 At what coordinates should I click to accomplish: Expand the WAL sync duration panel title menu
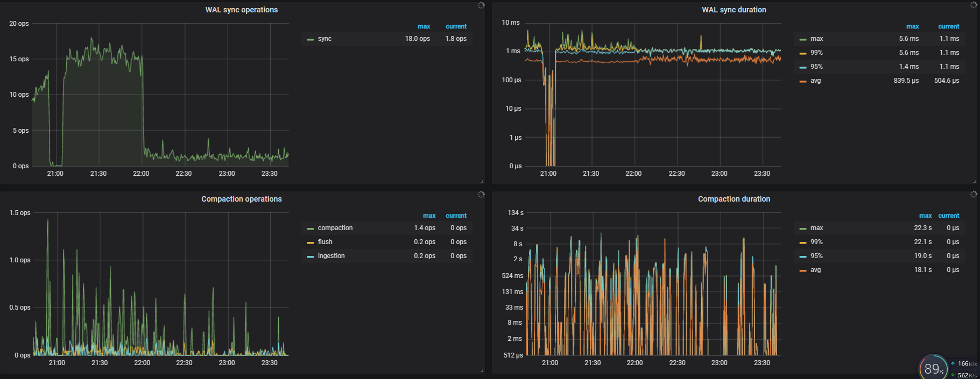[x=734, y=10]
